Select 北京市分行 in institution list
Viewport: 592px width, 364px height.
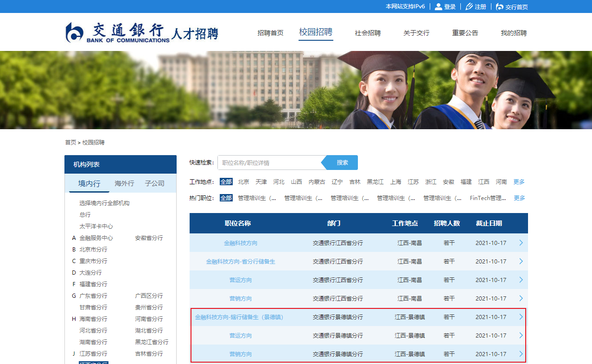pyautogui.click(x=93, y=250)
